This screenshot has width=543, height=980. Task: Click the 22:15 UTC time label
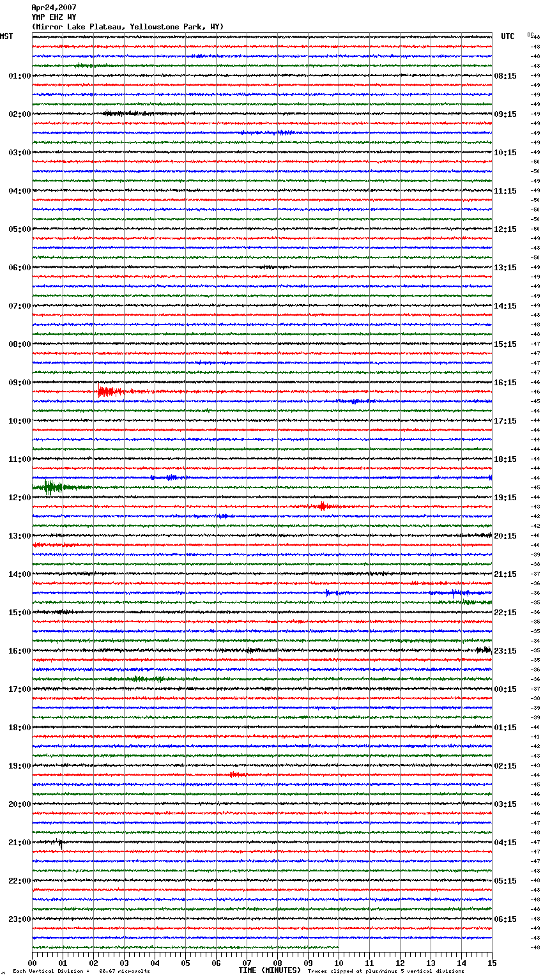(x=505, y=613)
